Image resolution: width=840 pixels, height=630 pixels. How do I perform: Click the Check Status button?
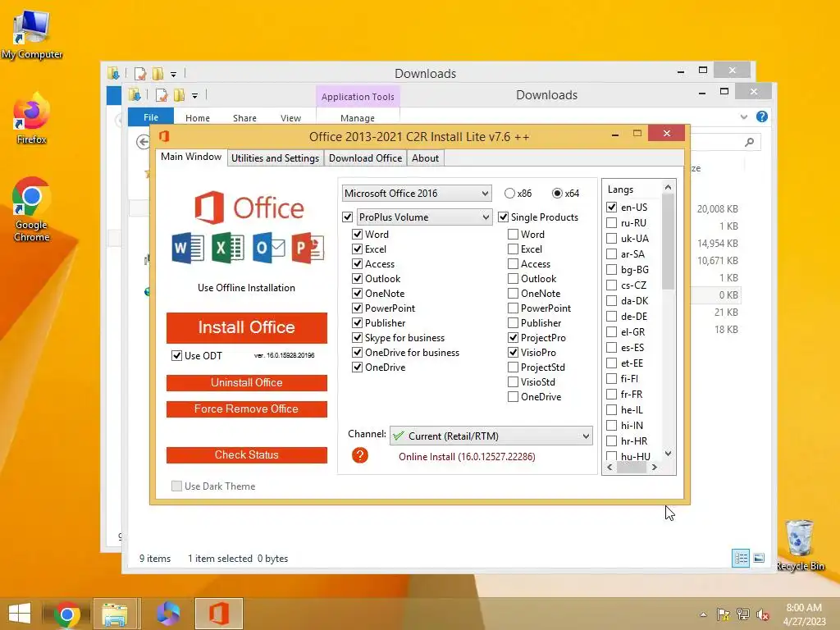(246, 454)
